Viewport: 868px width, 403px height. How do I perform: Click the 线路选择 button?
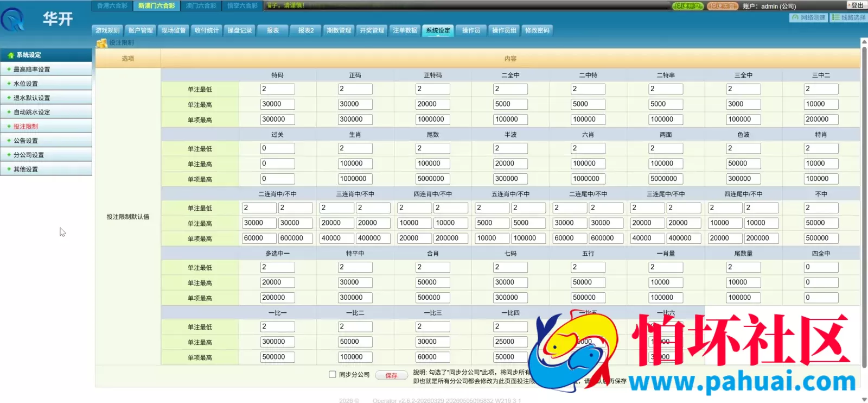(849, 17)
